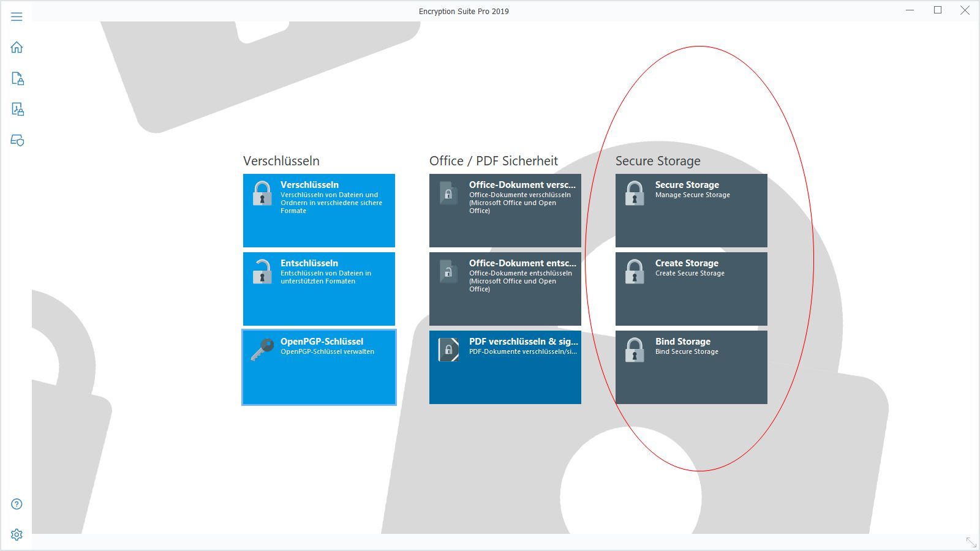Viewport: 980px width, 551px height.
Task: Click the document lock icon on Office-Dokument verschlüsseln tile
Action: 448,193
